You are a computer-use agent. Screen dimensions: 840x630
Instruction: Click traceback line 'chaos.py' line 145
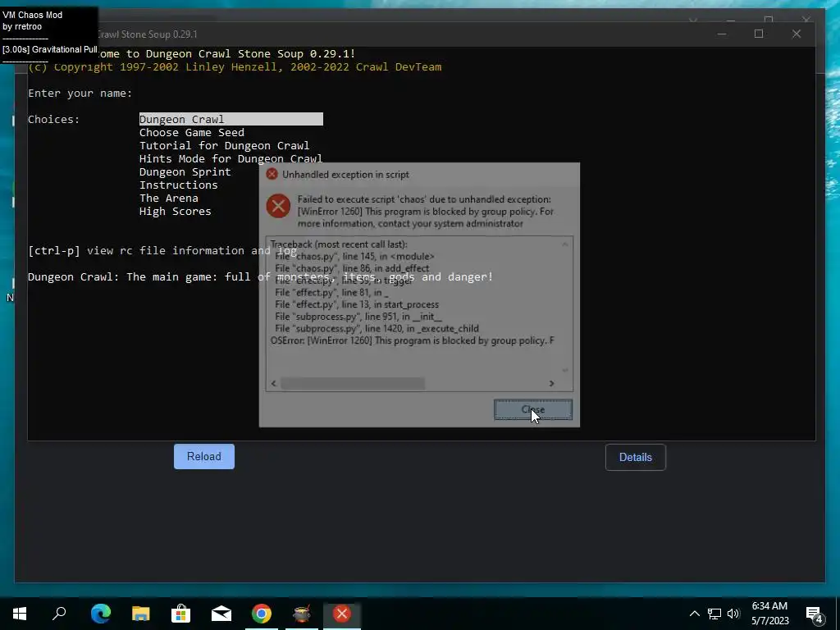[x=354, y=256]
